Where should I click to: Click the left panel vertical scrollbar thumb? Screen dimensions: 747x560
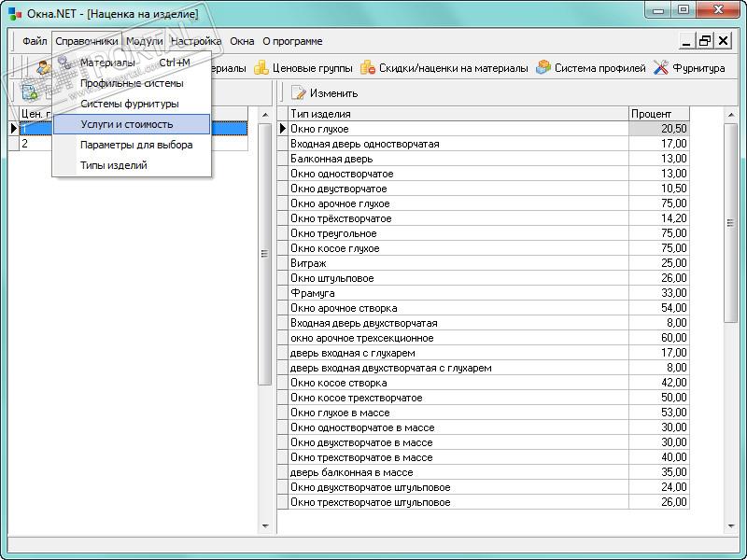[x=265, y=254]
